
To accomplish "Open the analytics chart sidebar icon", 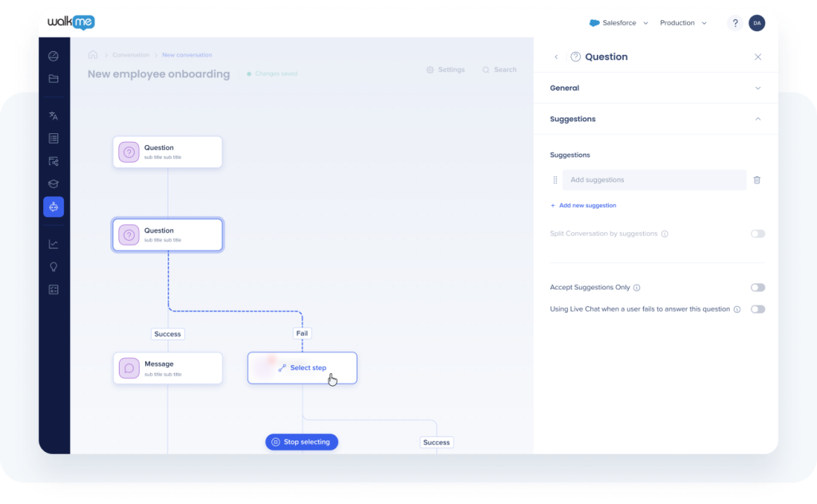I will coord(53,244).
